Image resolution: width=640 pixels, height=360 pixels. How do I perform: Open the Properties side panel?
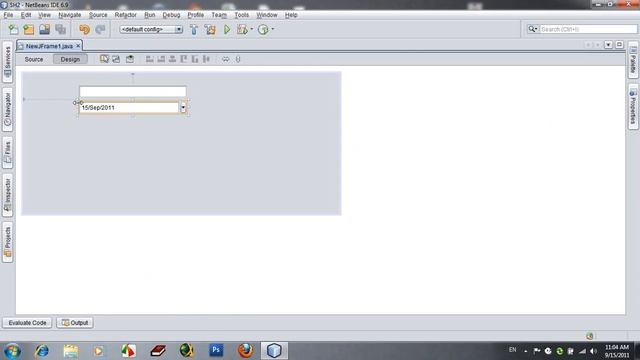633,107
